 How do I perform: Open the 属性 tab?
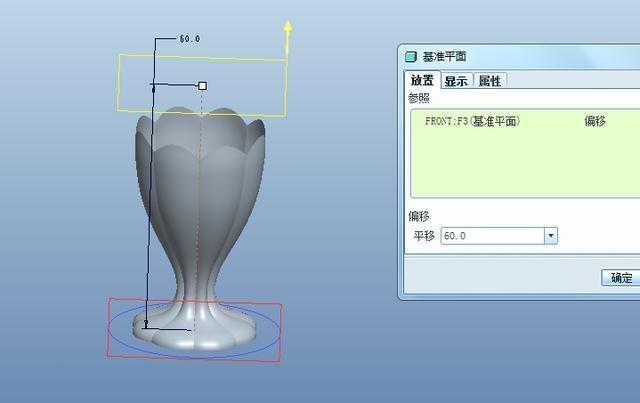coord(490,81)
